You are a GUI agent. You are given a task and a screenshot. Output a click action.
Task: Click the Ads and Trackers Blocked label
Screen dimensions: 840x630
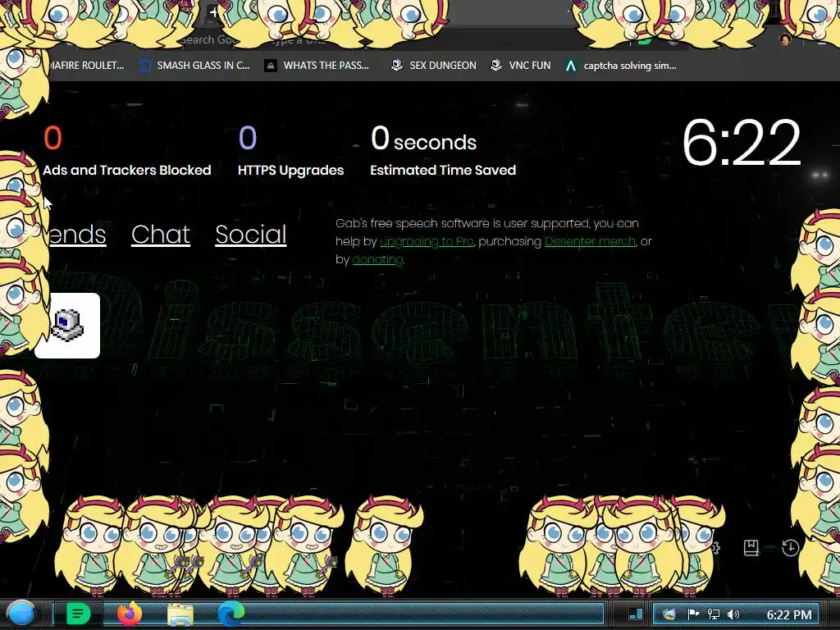click(127, 170)
